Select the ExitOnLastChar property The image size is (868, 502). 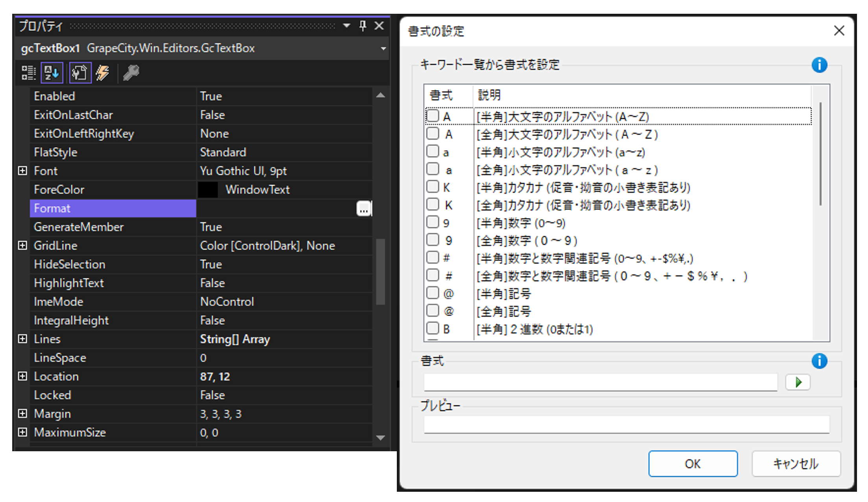tap(201, 115)
